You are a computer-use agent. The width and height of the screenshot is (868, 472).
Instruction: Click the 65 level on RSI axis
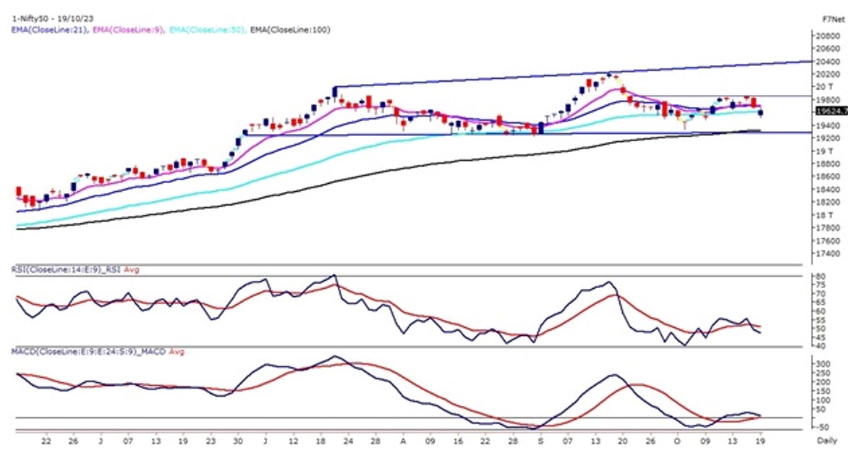pyautogui.click(x=822, y=303)
